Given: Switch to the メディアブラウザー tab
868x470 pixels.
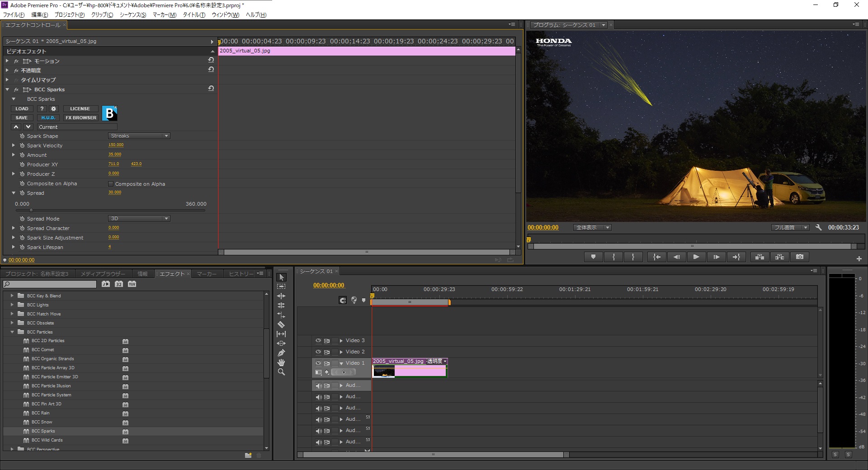Looking at the screenshot, I should coord(103,274).
